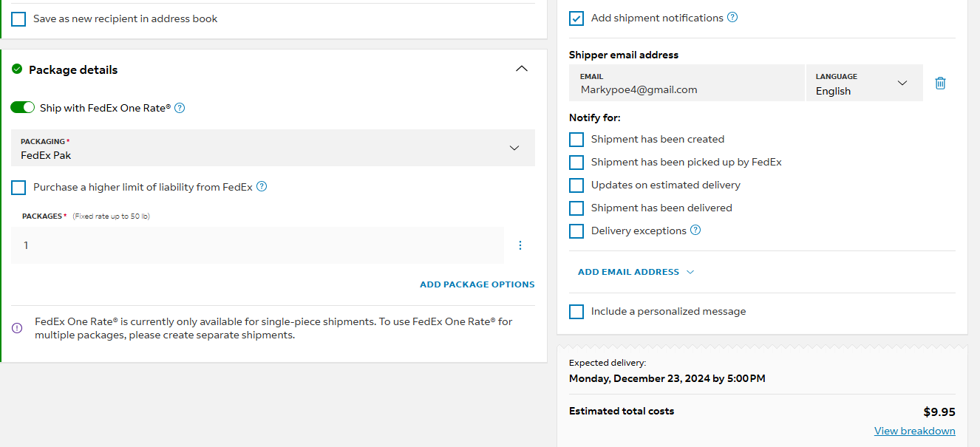Check Shipment has been delivered notification
The height and width of the screenshot is (447, 980).
[576, 208]
